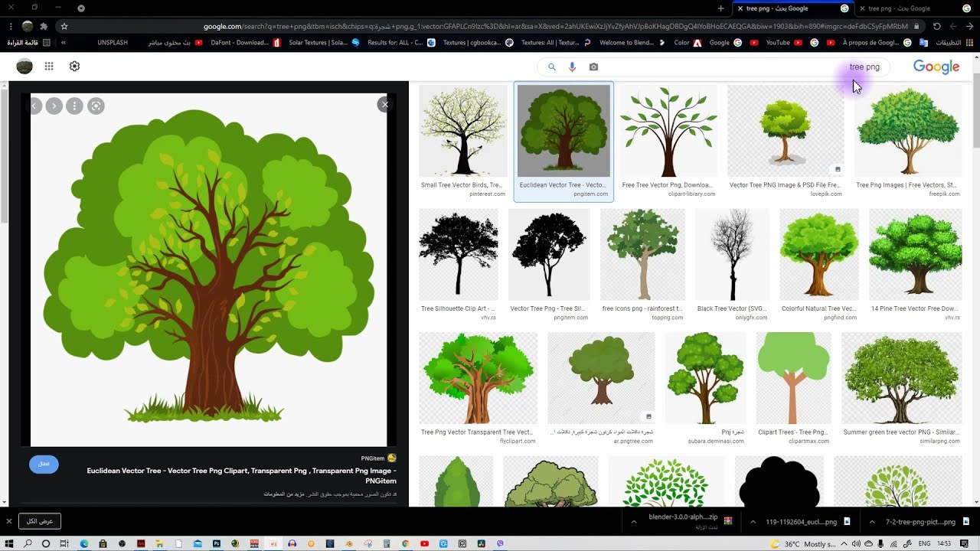980x551 pixels.
Task: Open the preview's three-dot more options menu
Action: (74, 106)
